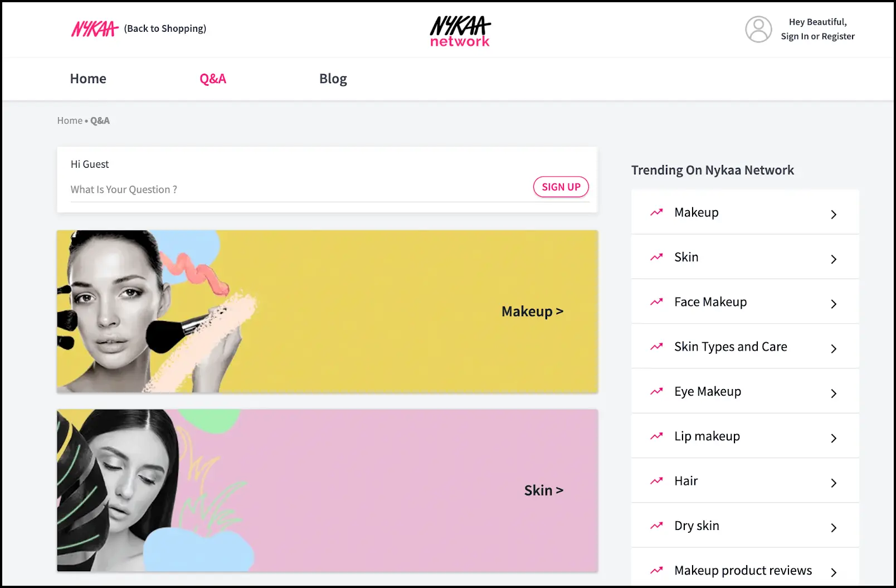Image resolution: width=896 pixels, height=588 pixels.
Task: Open Hair trending topic
Action: coord(686,480)
